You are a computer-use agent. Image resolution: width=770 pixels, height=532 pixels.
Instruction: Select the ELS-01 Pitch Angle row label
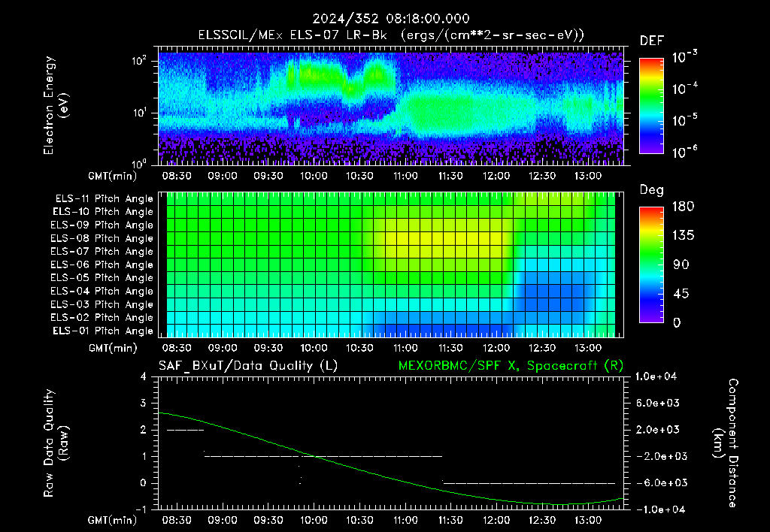[102, 331]
